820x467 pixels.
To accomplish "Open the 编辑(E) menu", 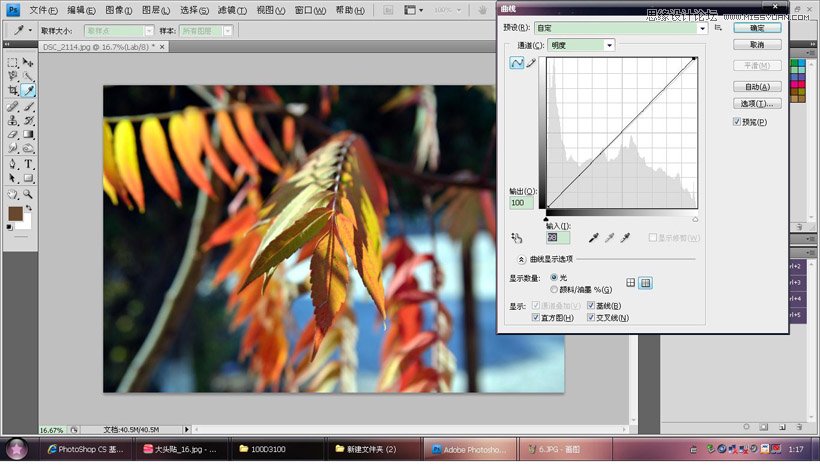I will pyautogui.click(x=81, y=10).
